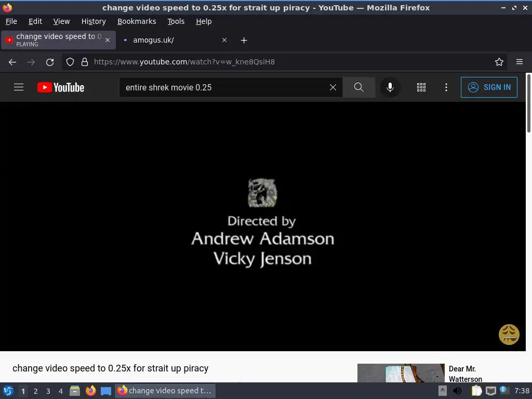Open the tray volume speaker icon
The width and height of the screenshot is (532, 399).
[457, 391]
